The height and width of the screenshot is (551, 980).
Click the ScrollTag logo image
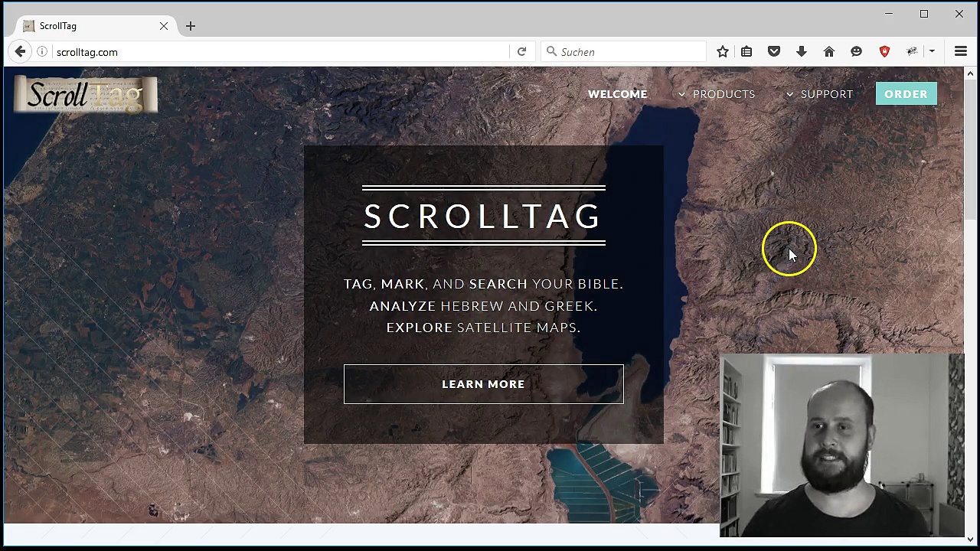(86, 95)
